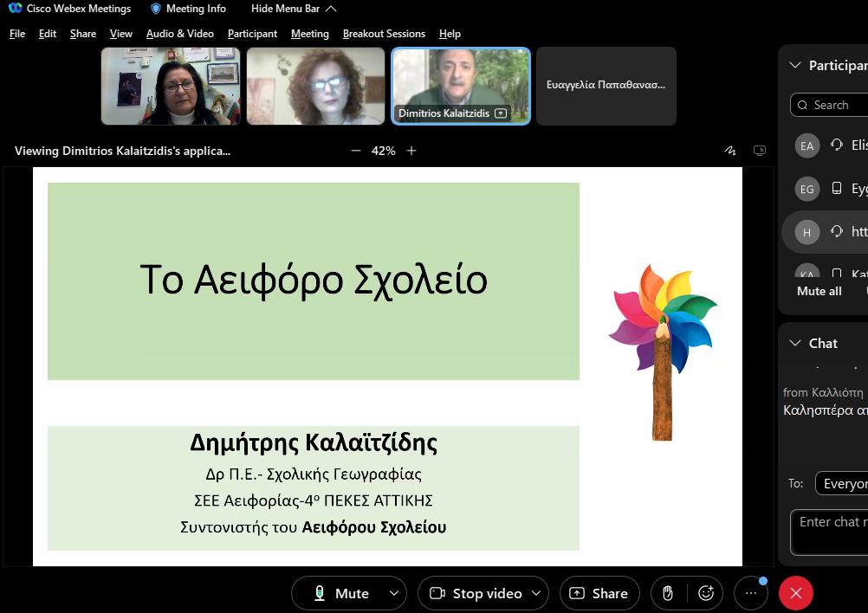The image size is (868, 613).
Task: Click the red leave meeting button
Action: [x=795, y=593]
